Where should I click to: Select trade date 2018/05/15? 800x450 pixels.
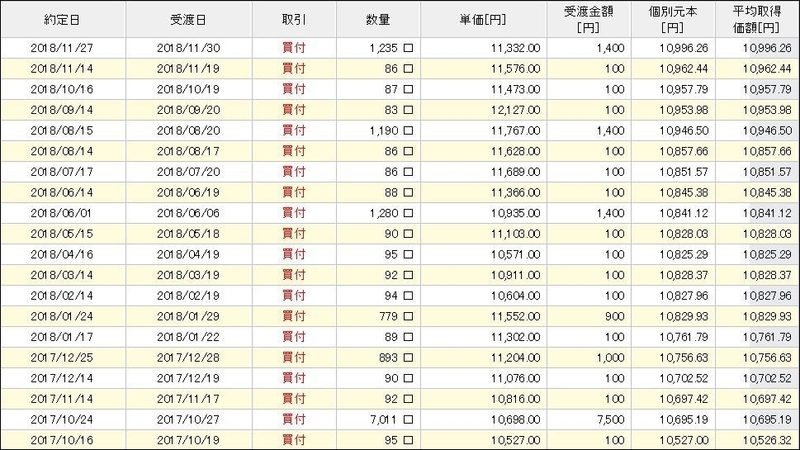pos(62,234)
